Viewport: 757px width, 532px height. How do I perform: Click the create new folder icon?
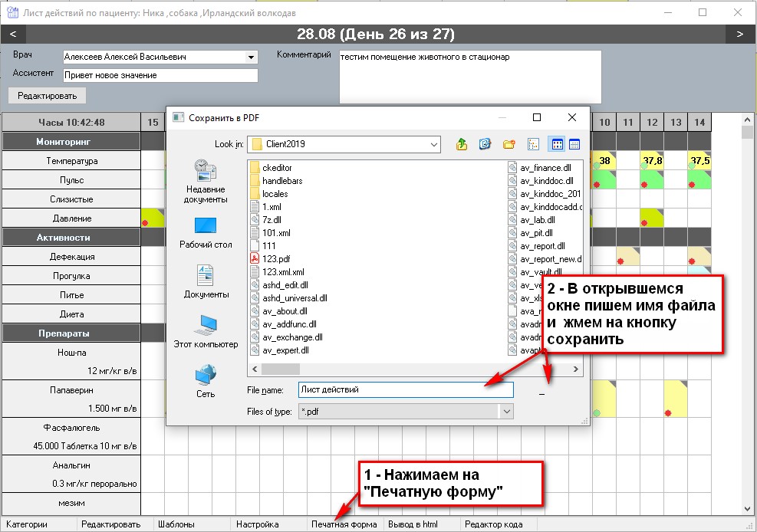click(x=509, y=144)
